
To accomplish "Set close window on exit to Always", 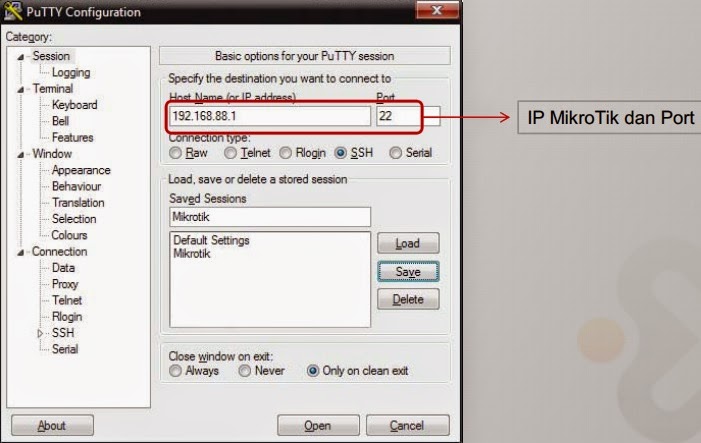I will click(x=176, y=371).
